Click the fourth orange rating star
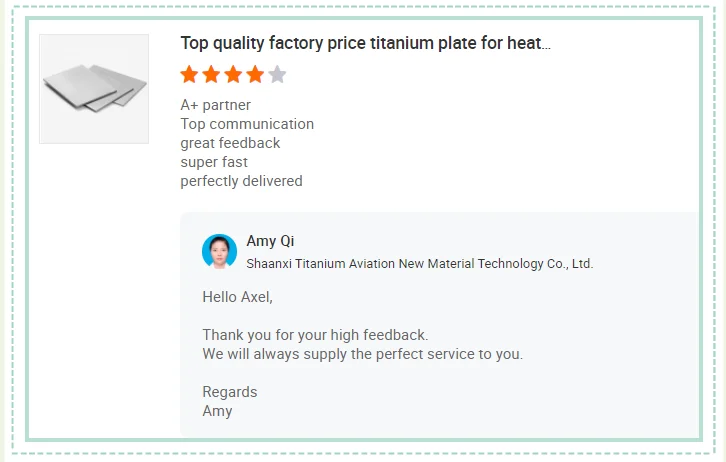The image size is (726, 462). pos(255,74)
